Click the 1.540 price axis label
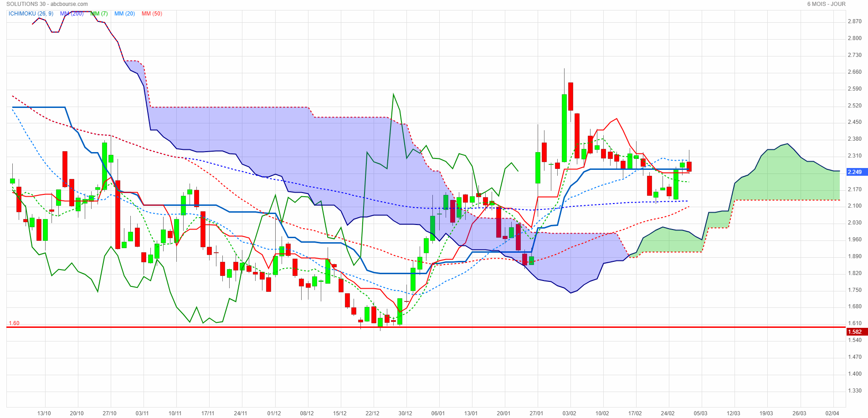The image size is (868, 418). (855, 340)
